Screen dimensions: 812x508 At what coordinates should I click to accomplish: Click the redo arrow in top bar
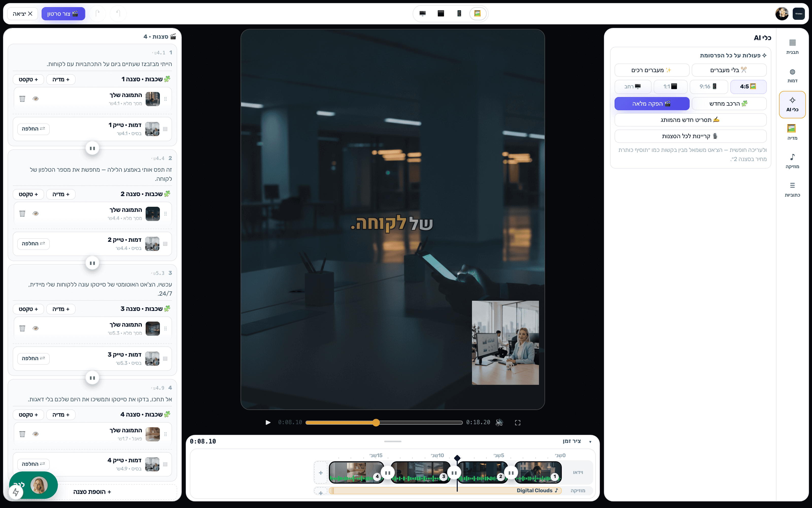click(x=98, y=13)
